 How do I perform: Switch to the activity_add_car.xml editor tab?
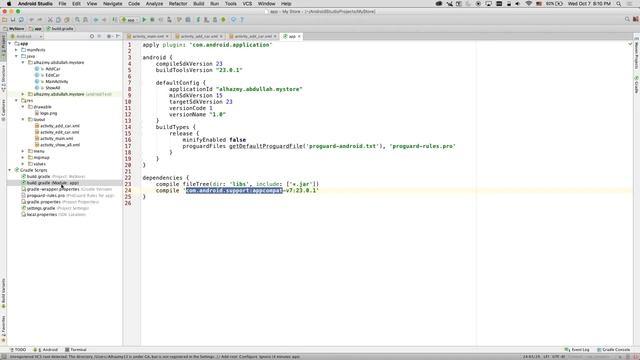tap(199, 36)
